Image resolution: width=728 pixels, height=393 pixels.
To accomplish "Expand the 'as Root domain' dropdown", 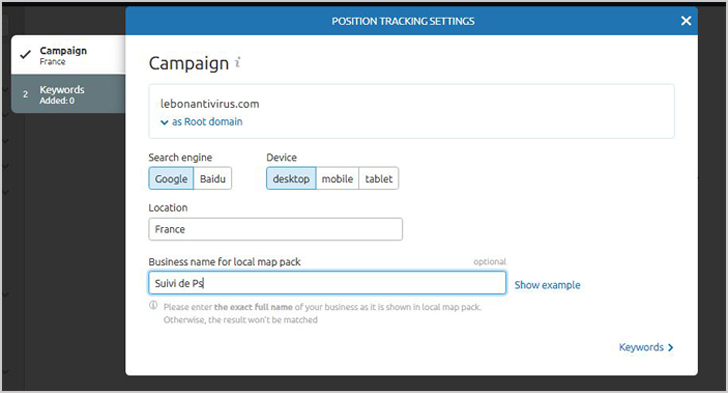I will pyautogui.click(x=202, y=122).
